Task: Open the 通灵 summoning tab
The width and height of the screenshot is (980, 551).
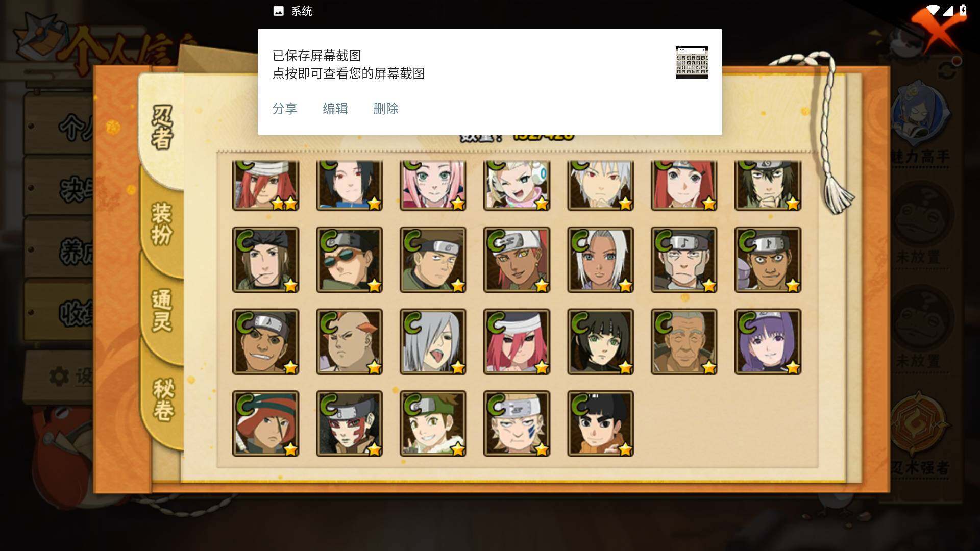Action: tap(162, 310)
